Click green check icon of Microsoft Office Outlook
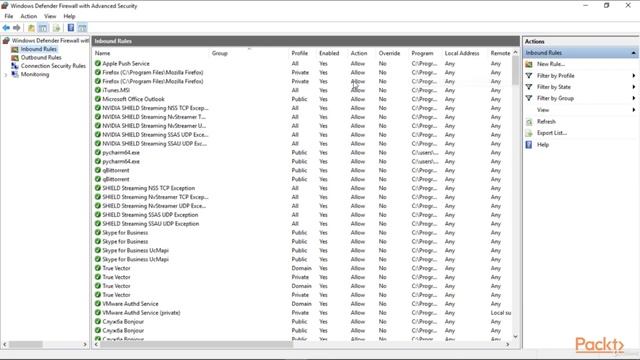Screen dimensions: 640x360 (x=98, y=99)
